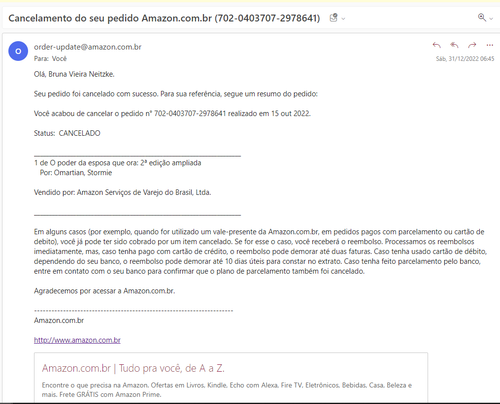Click sender address order-update@amazon.com.br
This screenshot has height=404, width=500.
(88, 47)
